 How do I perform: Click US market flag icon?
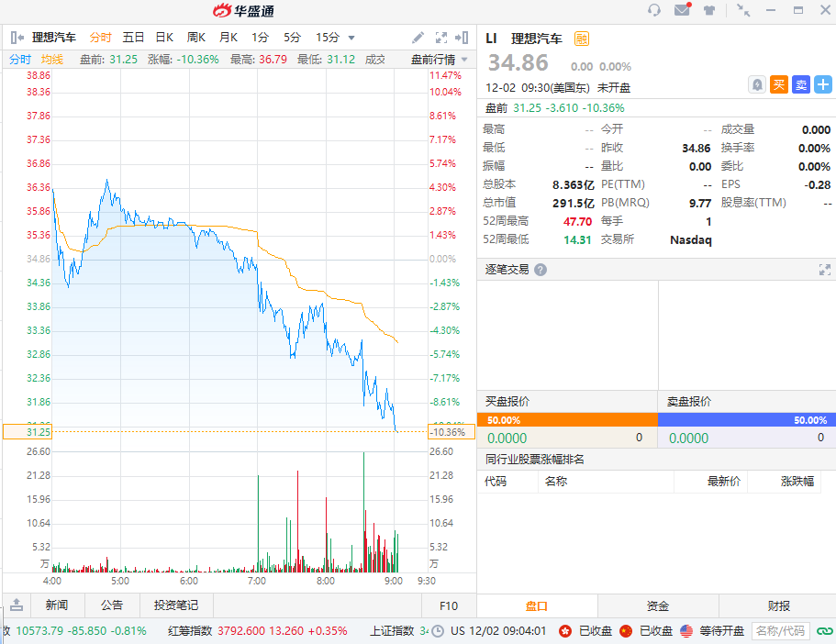click(x=686, y=631)
